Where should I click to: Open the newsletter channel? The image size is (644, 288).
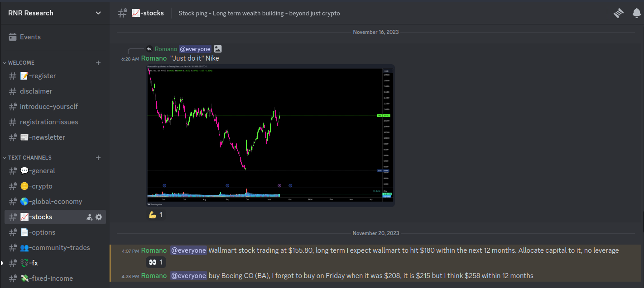pyautogui.click(x=55, y=137)
